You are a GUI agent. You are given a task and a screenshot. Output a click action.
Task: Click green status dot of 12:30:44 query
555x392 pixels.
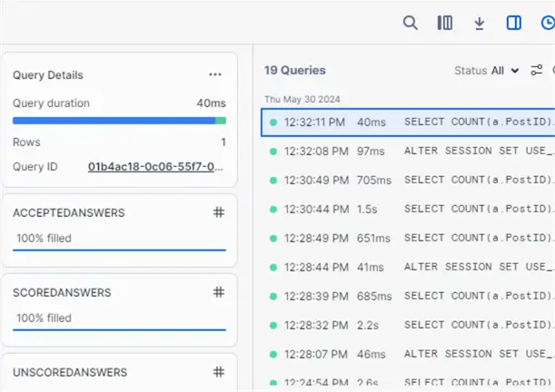273,210
